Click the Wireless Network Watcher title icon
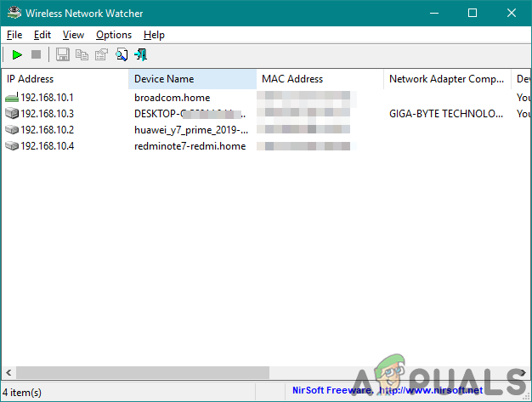The height and width of the screenshot is (402, 532). pos(14,13)
